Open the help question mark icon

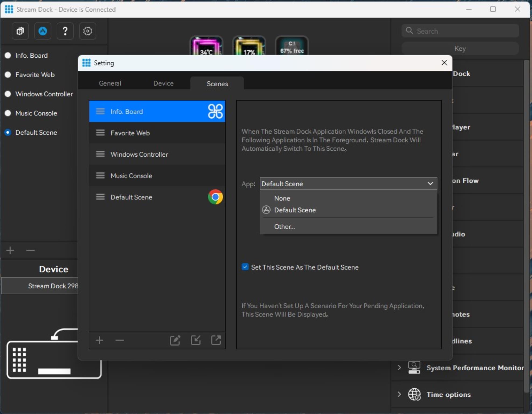click(x=65, y=31)
